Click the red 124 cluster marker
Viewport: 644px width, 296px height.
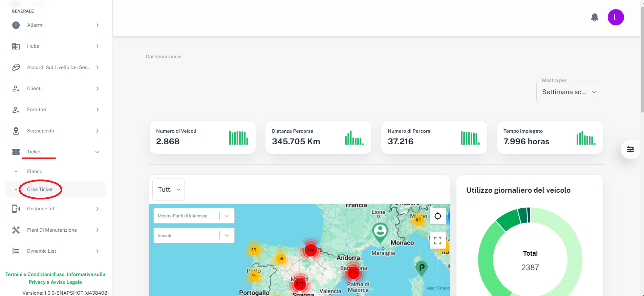(310, 250)
